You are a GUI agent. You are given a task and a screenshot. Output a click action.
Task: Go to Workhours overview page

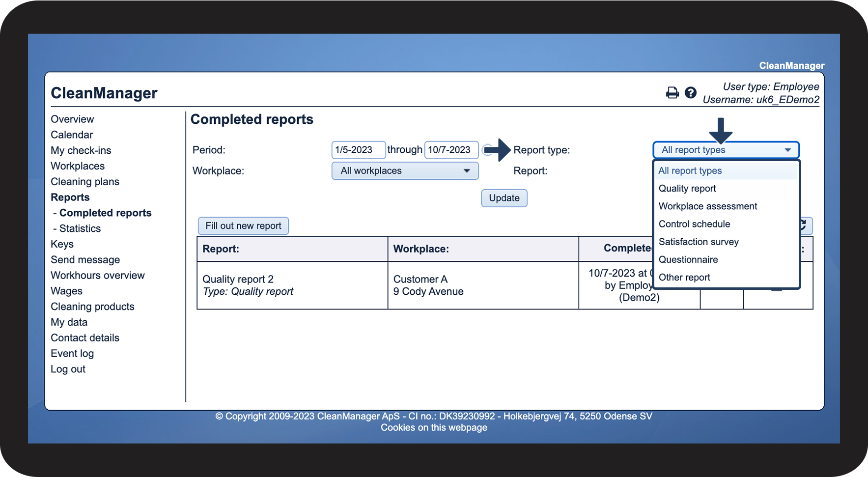(97, 276)
